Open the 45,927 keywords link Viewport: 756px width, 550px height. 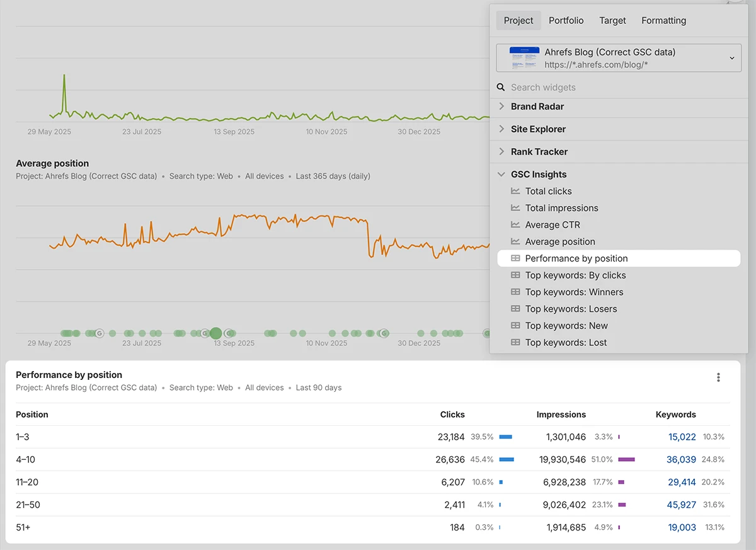pyautogui.click(x=682, y=505)
